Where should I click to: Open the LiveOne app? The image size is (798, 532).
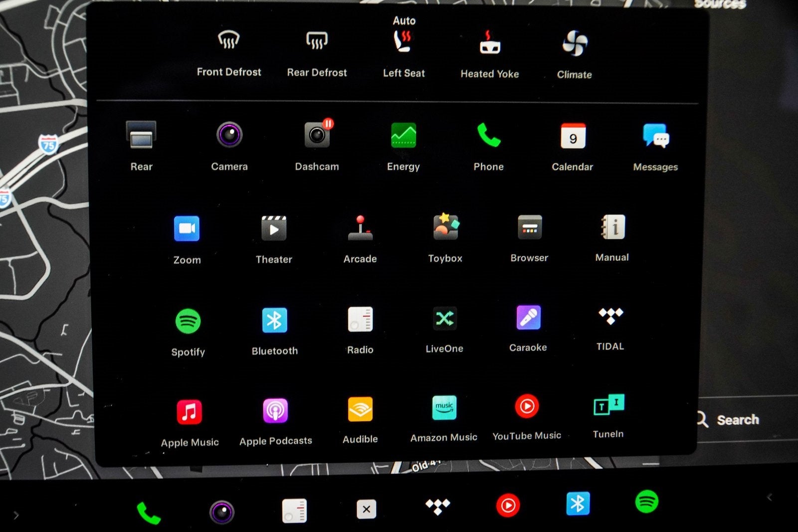(444, 319)
